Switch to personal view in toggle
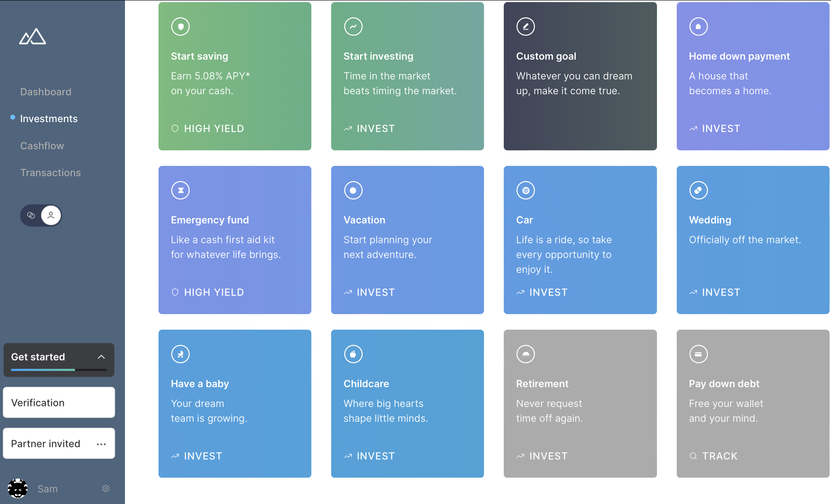This screenshot has height=504, width=831. [x=51, y=215]
